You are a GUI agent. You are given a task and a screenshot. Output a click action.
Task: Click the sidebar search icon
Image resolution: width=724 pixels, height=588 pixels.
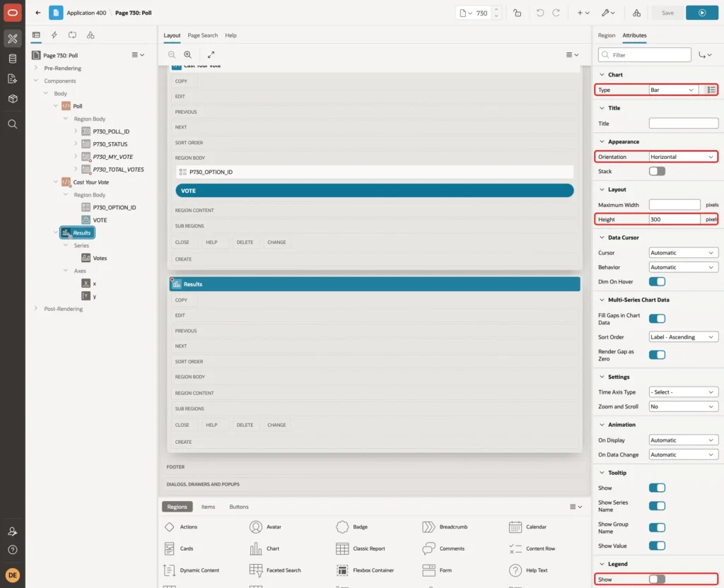13,124
